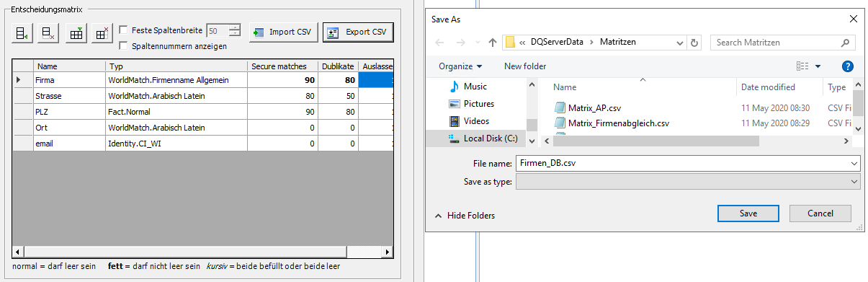Click the Cancel button
The width and height of the screenshot is (868, 282).
click(820, 213)
